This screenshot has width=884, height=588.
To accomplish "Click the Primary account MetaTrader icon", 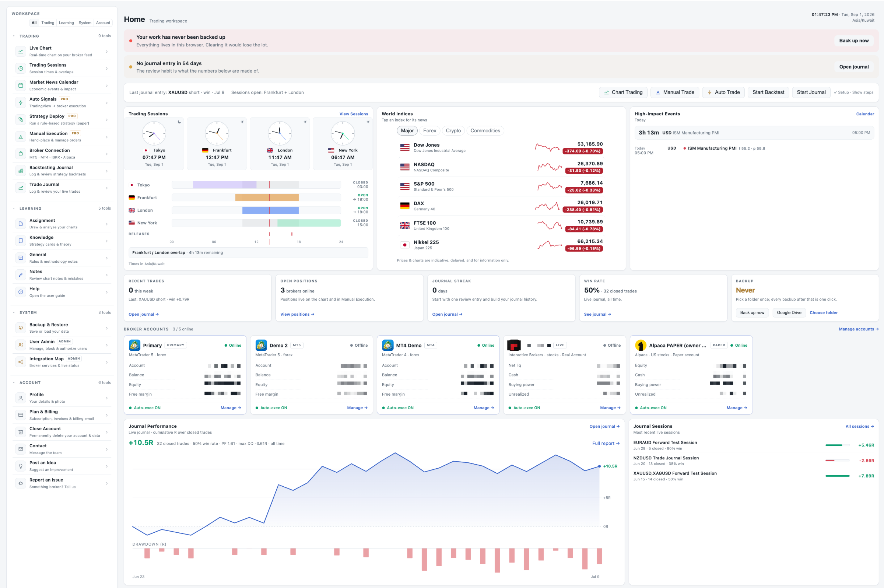I will coord(134,345).
